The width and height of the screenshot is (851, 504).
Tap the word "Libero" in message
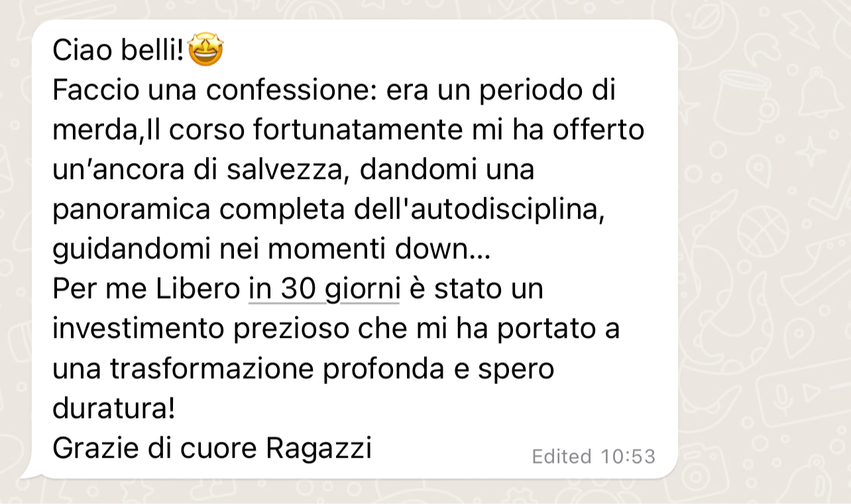click(x=197, y=290)
